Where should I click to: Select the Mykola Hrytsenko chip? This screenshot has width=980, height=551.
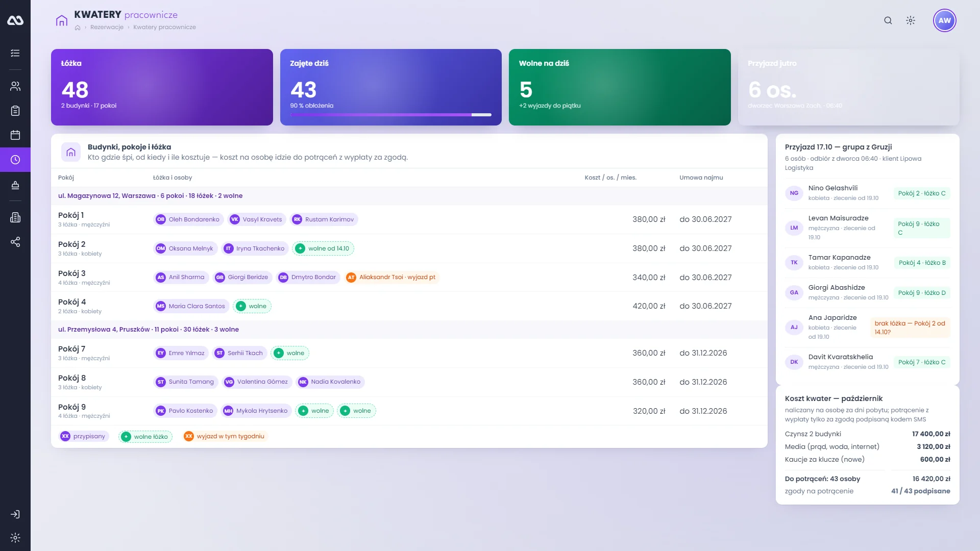click(x=256, y=411)
